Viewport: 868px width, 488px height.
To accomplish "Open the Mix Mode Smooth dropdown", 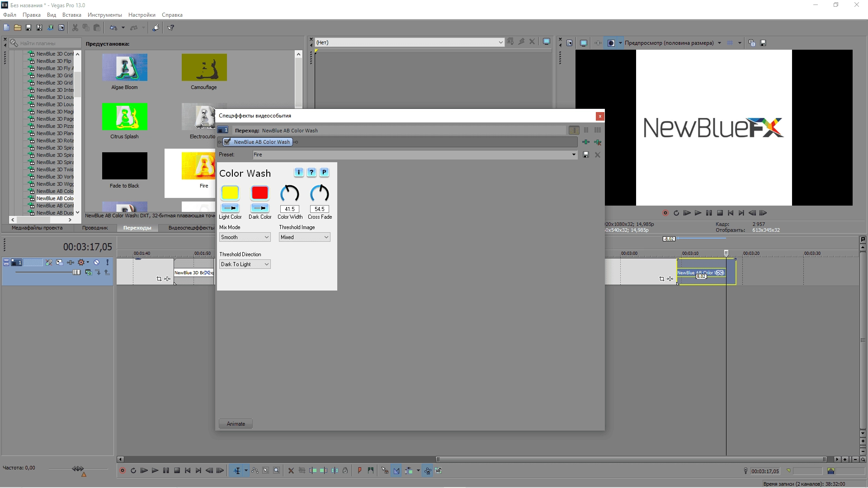I will [x=245, y=237].
